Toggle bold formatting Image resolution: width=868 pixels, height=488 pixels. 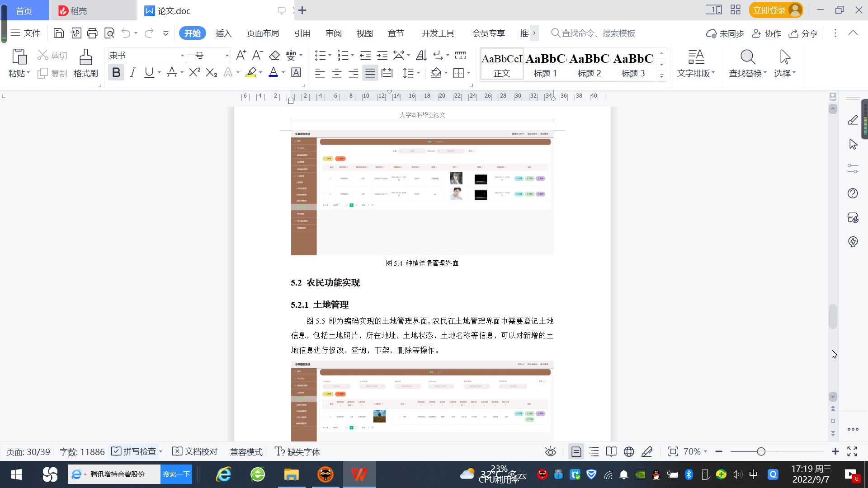pos(116,73)
